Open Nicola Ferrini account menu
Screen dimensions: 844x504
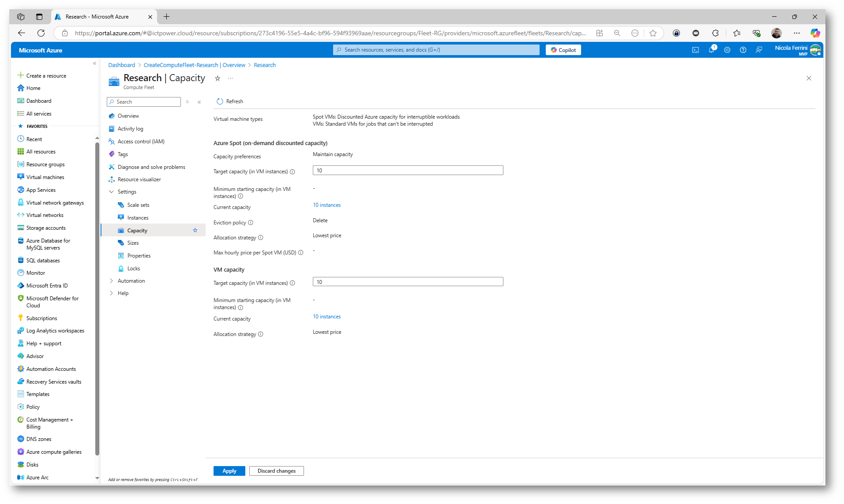[798, 50]
